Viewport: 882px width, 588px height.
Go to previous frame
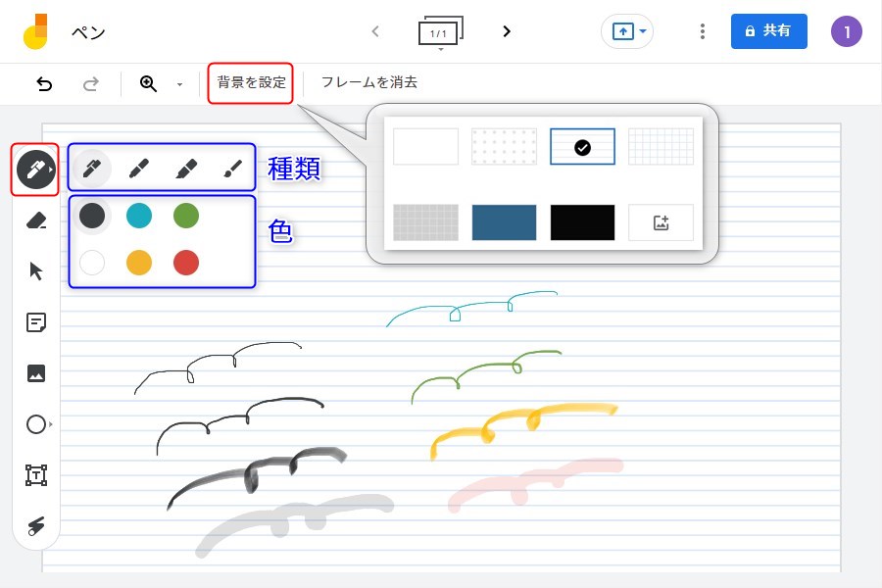[375, 31]
